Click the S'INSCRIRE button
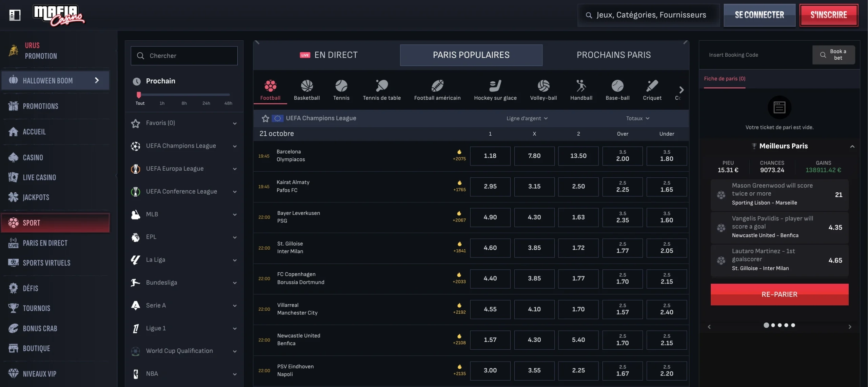Viewport: 868px width, 387px height. click(829, 15)
